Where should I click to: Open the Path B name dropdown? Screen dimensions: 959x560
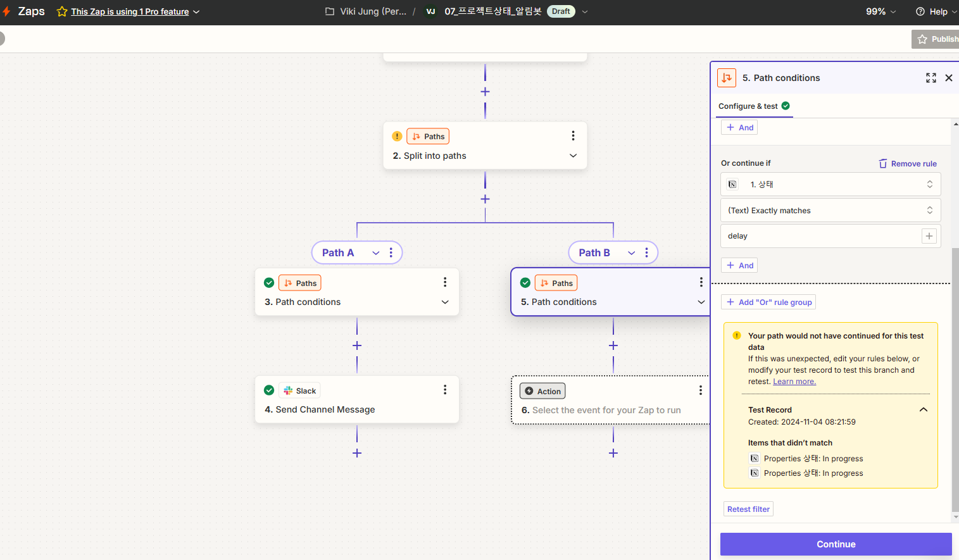pos(631,252)
